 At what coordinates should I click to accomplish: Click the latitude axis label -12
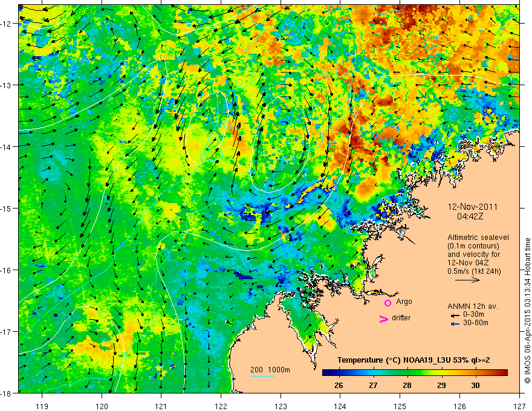7,24
